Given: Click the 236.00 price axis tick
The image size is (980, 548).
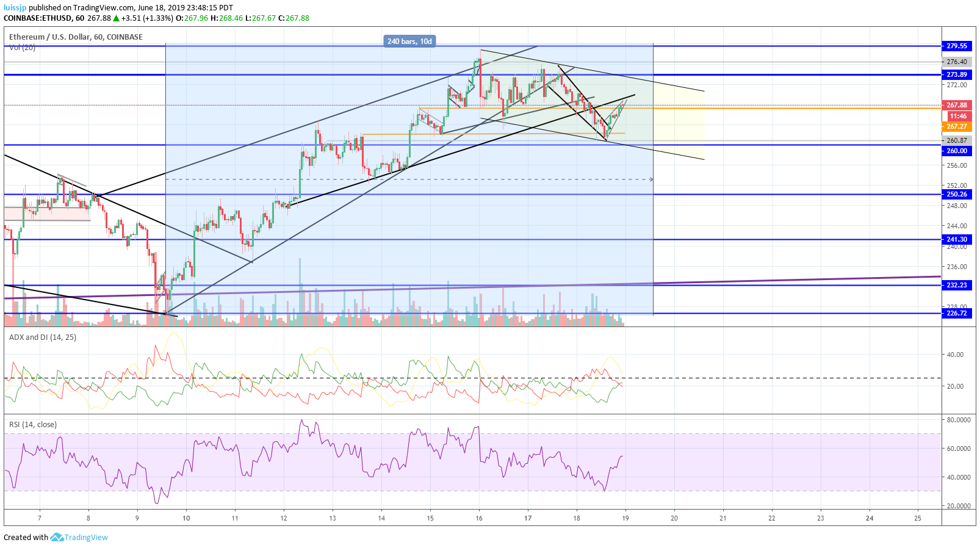Looking at the screenshot, I should [x=957, y=267].
